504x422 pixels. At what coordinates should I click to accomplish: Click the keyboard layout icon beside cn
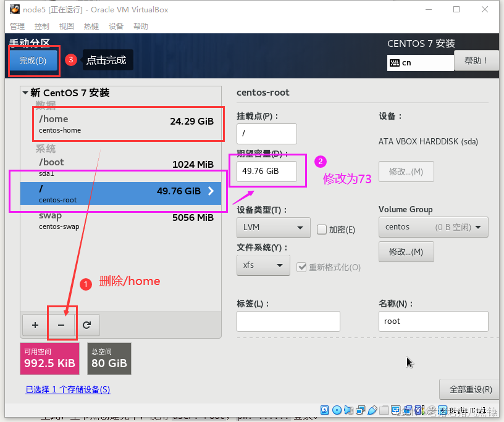tap(395, 63)
